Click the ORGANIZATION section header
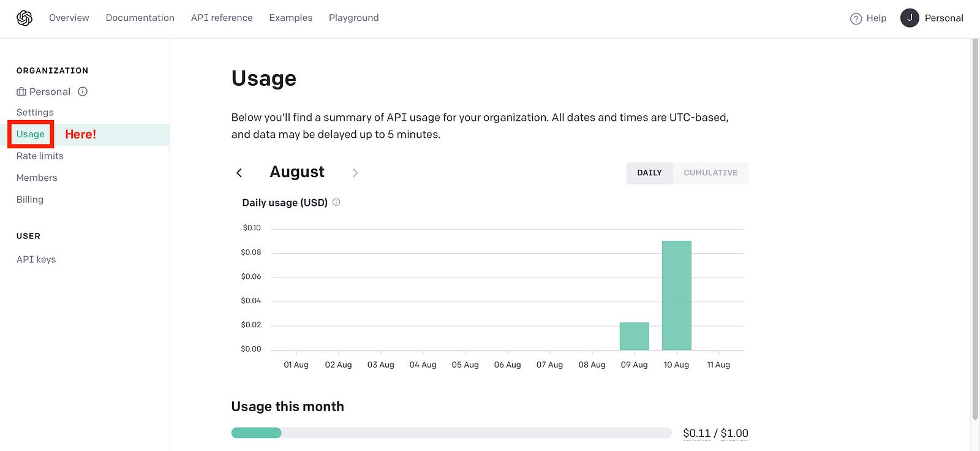The height and width of the screenshot is (451, 980). (53, 70)
